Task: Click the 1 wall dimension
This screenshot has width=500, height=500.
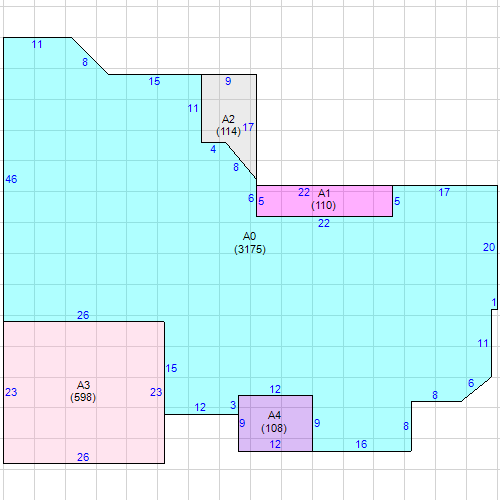Action: point(494,303)
